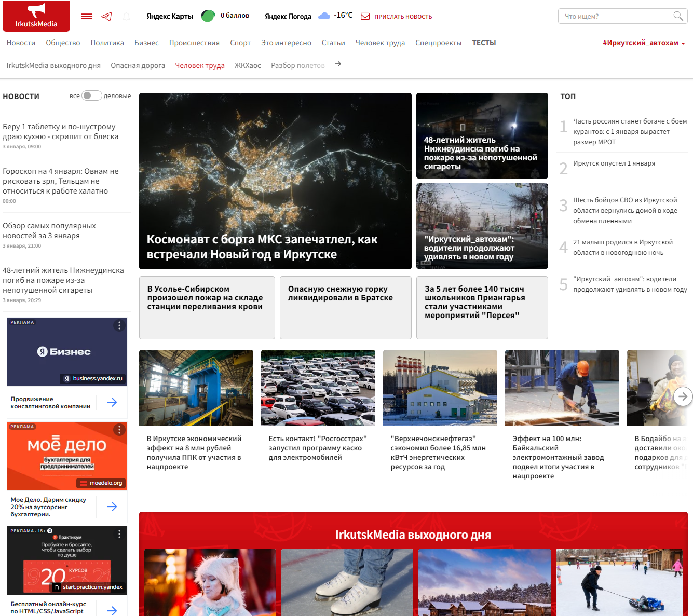Open the Иркутский_автохам image card

tap(482, 226)
